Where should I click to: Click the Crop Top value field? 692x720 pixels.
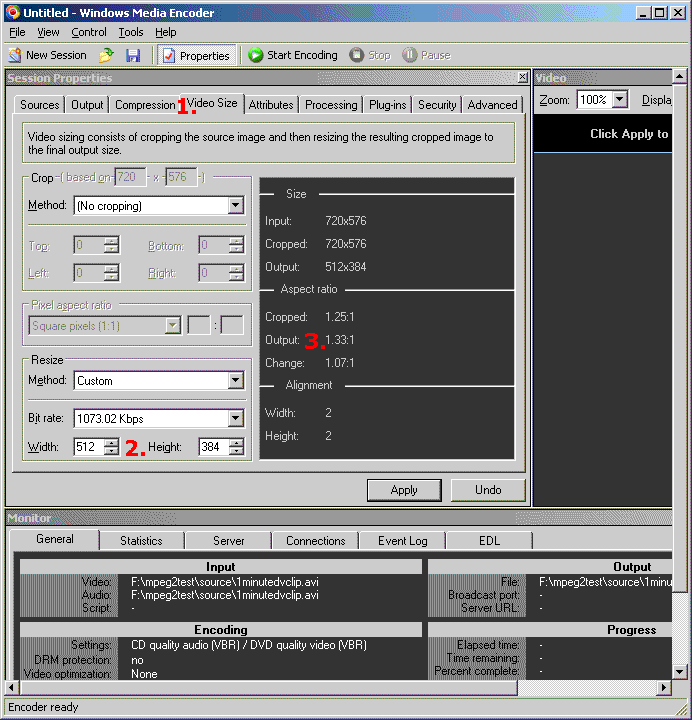[x=89, y=245]
